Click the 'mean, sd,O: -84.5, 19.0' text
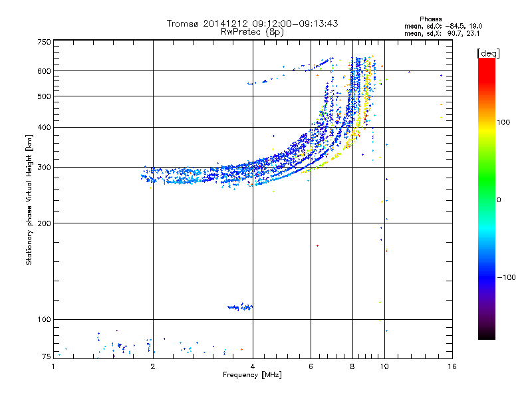 pyautogui.click(x=443, y=26)
